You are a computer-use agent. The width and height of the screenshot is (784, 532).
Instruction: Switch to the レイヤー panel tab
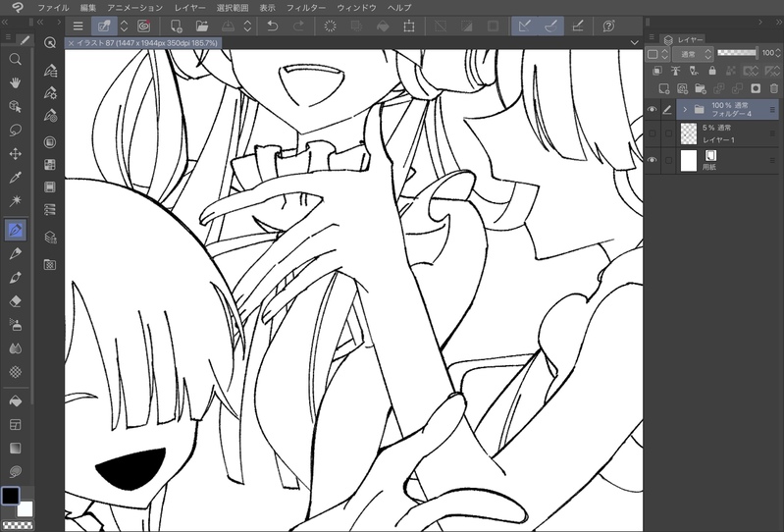(x=684, y=39)
